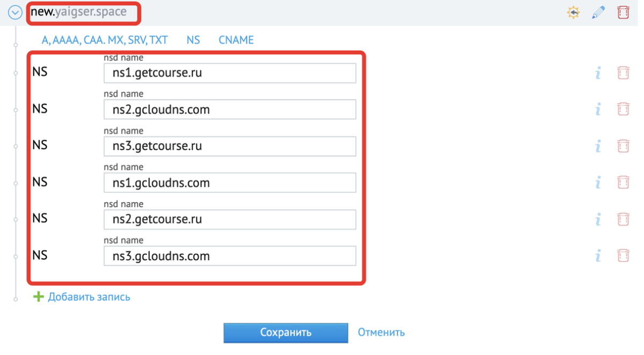Show info for ns3.gcloudns.com record
The image size is (644, 355).
point(598,255)
